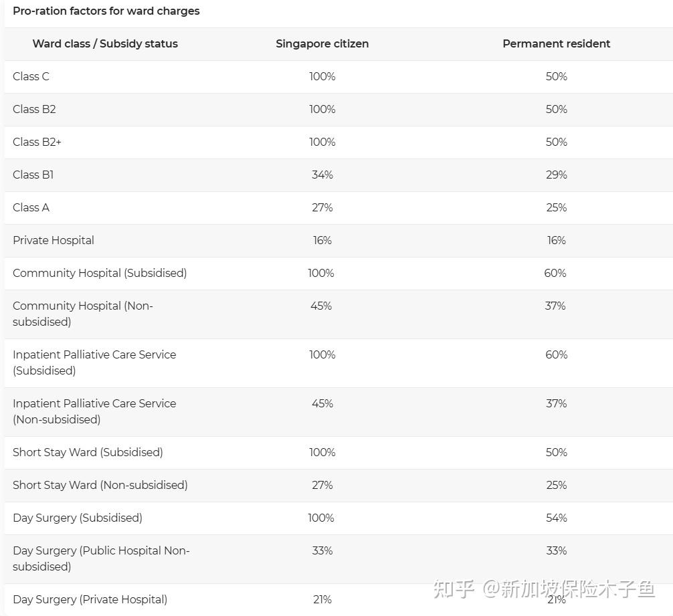
Task: Click the 'Inpatient Palliative Care Service (Subsidised)' label
Action: pos(94,363)
